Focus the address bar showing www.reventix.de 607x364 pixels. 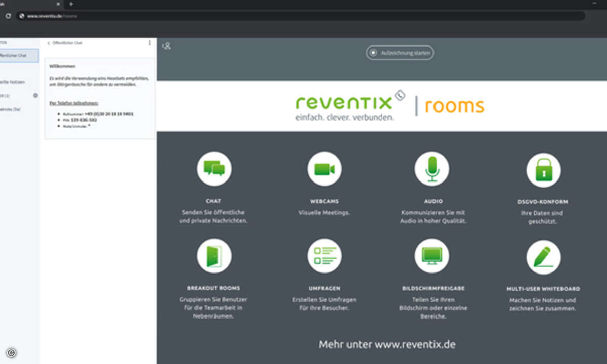coord(300,16)
